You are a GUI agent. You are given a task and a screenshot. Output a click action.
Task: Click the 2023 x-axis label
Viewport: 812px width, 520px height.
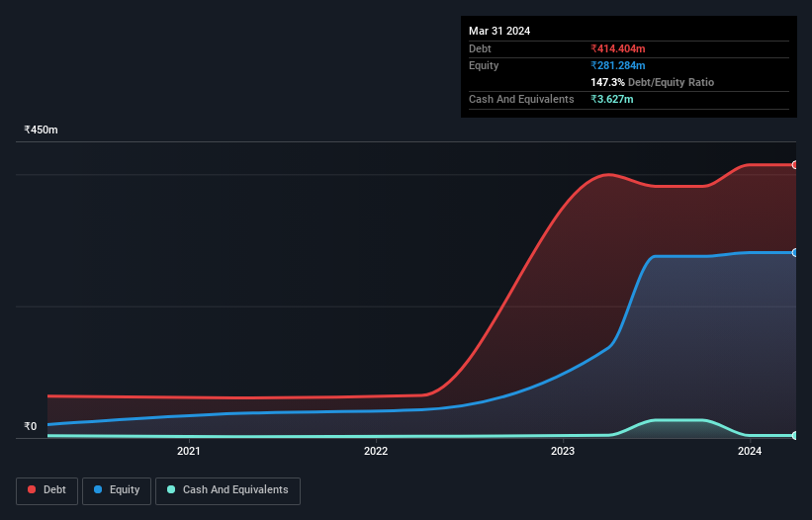563,451
